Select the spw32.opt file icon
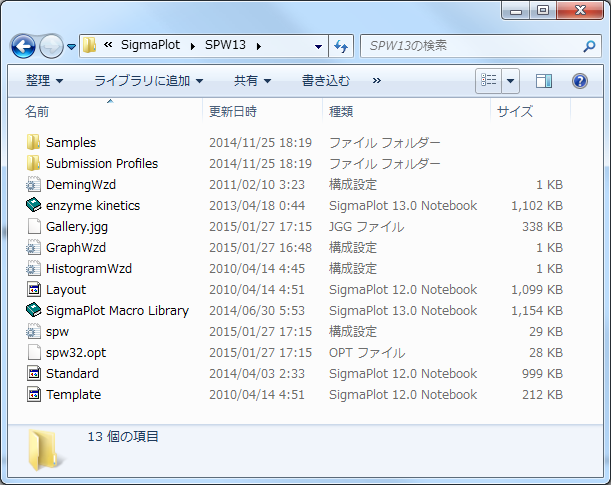This screenshot has height=485, width=611. (x=34, y=353)
